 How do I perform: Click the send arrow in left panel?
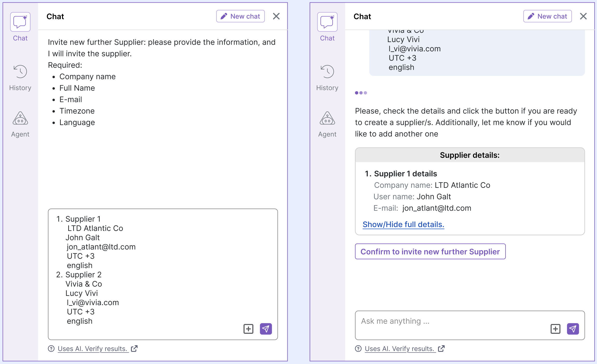tap(266, 329)
